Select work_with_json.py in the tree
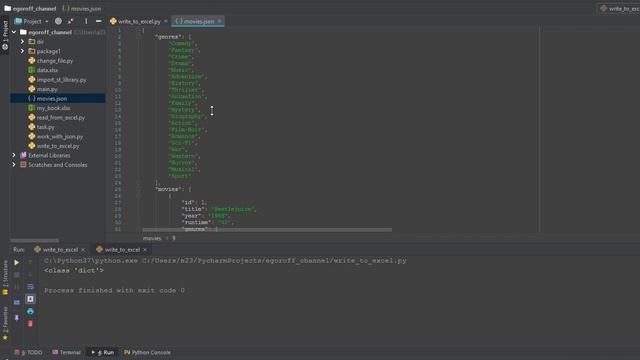Screen dimensions: 640x360 tap(60, 136)
